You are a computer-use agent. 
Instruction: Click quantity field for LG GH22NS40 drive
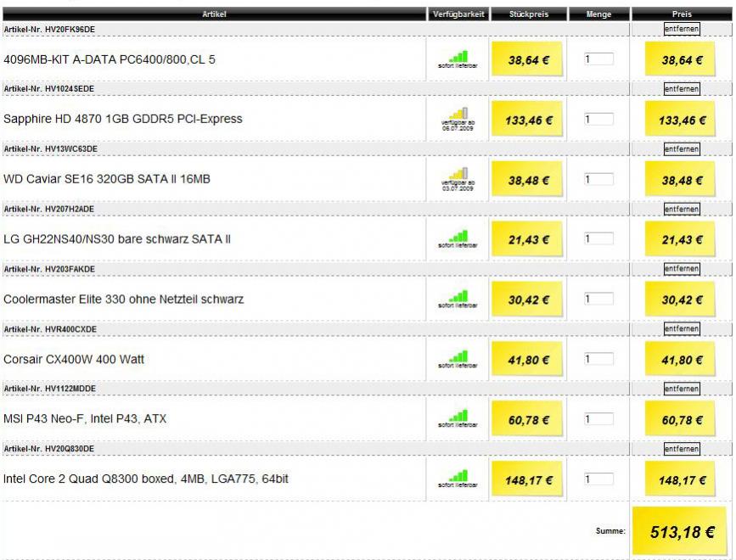598,238
